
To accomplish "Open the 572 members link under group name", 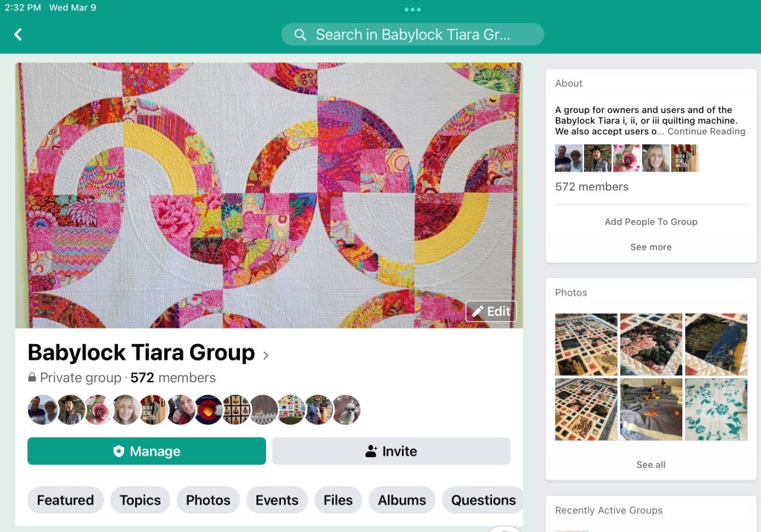I will [172, 377].
